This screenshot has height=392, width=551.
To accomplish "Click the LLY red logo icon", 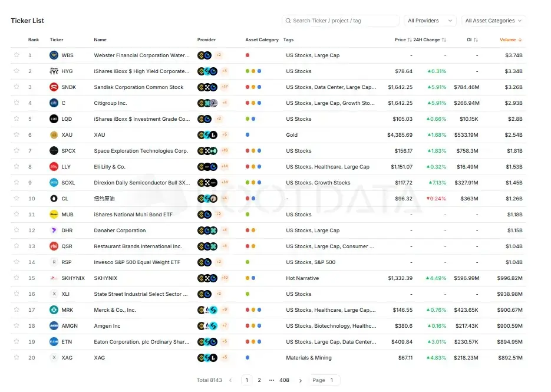I will click(x=54, y=167).
